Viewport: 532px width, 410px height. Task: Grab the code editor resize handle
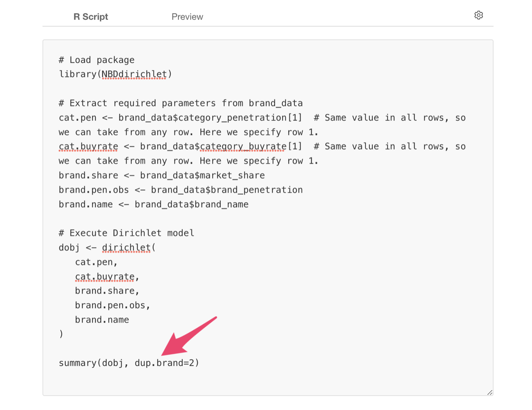(489, 392)
